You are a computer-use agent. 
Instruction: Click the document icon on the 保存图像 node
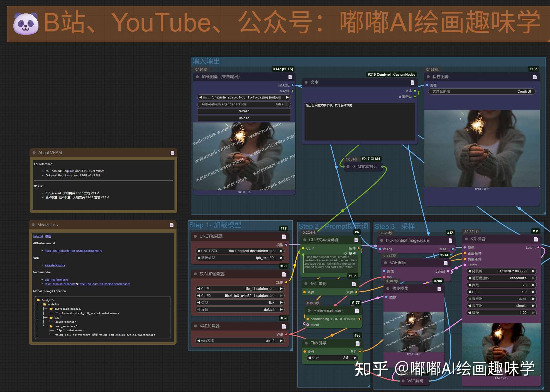coord(535,77)
